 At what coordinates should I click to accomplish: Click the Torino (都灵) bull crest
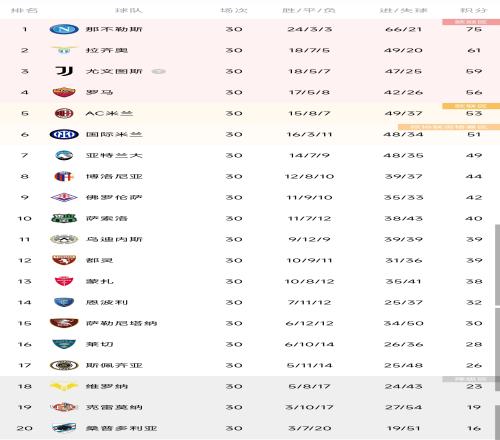coord(64,260)
